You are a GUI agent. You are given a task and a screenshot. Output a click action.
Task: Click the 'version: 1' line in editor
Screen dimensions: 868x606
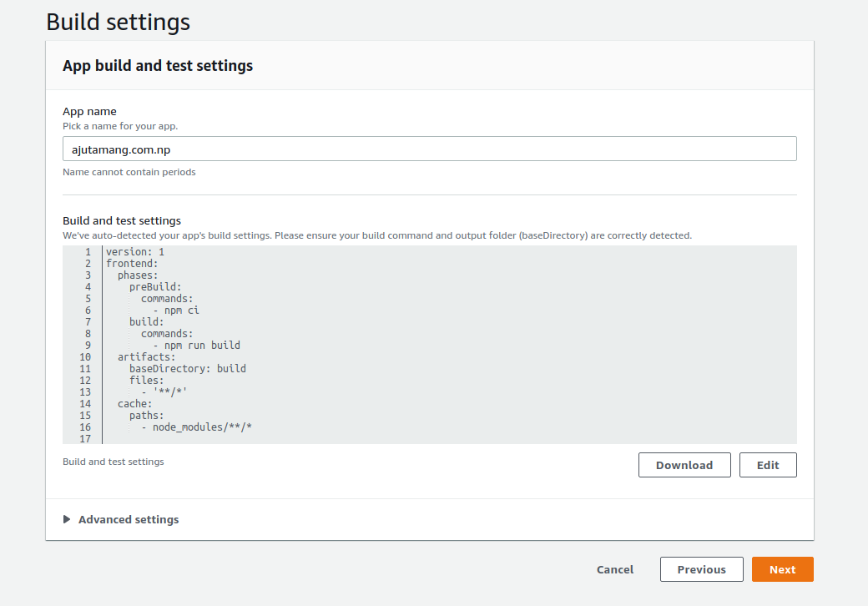point(135,252)
